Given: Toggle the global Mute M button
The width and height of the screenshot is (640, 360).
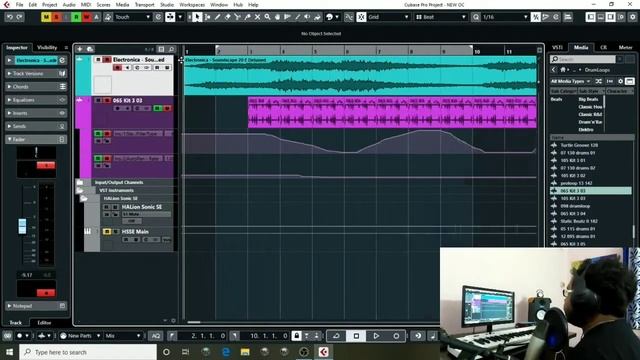Looking at the screenshot, I should tap(46, 17).
